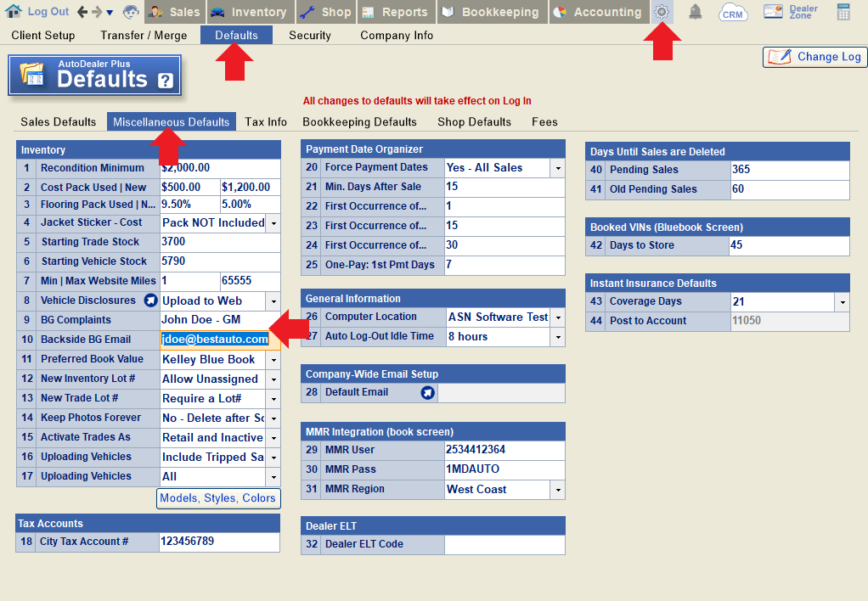
Task: Click the City Tax Account # field
Action: (220, 542)
